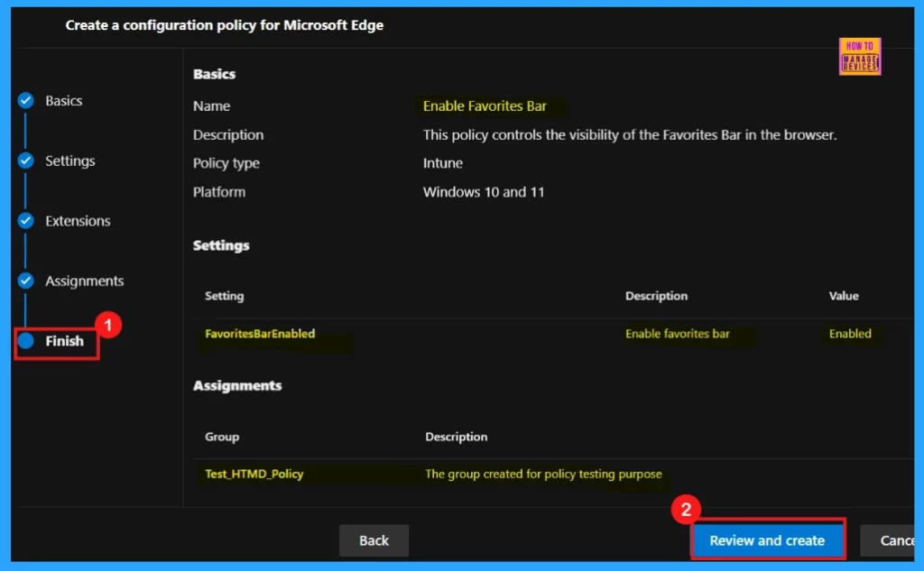Image resolution: width=924 pixels, height=571 pixels.
Task: Click the Finish step circle icon
Action: pos(25,341)
